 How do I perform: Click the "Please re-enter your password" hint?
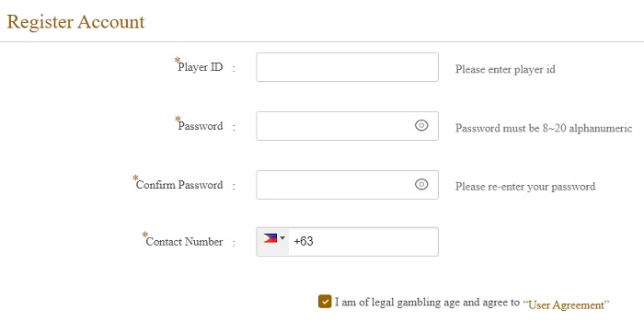click(525, 187)
